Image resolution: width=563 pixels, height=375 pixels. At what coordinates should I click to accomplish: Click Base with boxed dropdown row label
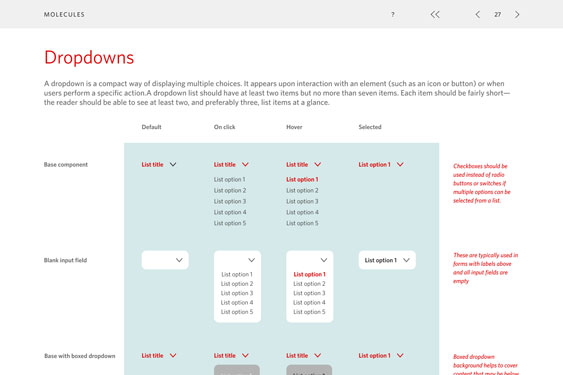pyautogui.click(x=80, y=356)
